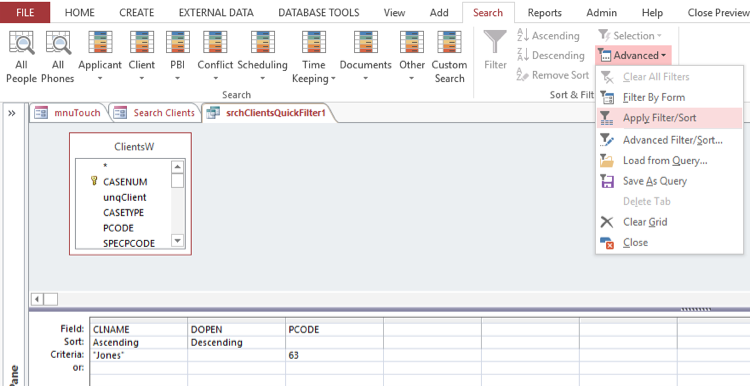
Task: Click the Documents search icon
Action: pyautogui.click(x=365, y=42)
